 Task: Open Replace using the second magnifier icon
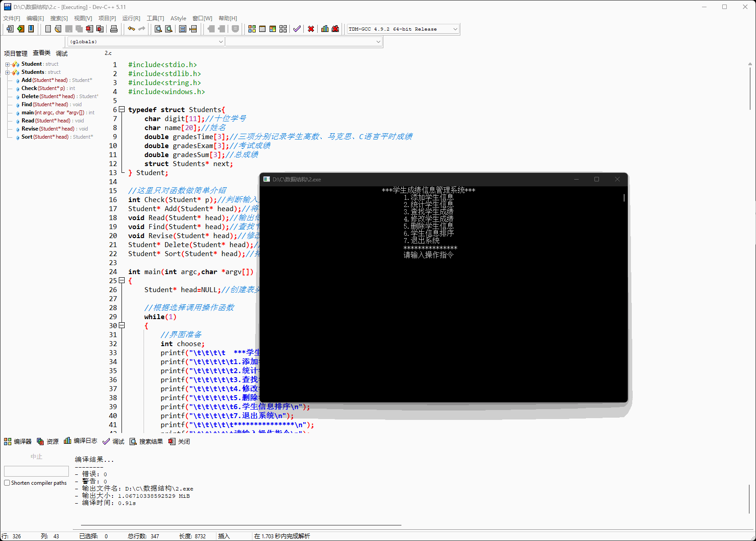coord(169,29)
